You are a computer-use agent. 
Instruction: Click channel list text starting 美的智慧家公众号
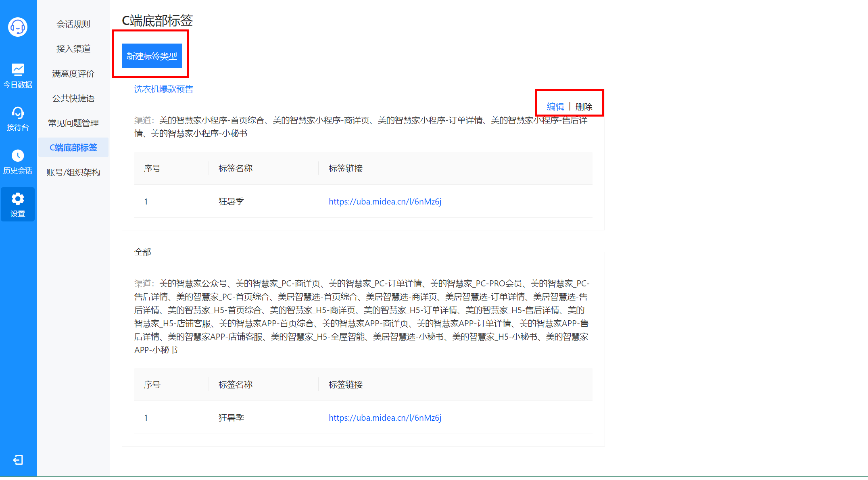362,317
